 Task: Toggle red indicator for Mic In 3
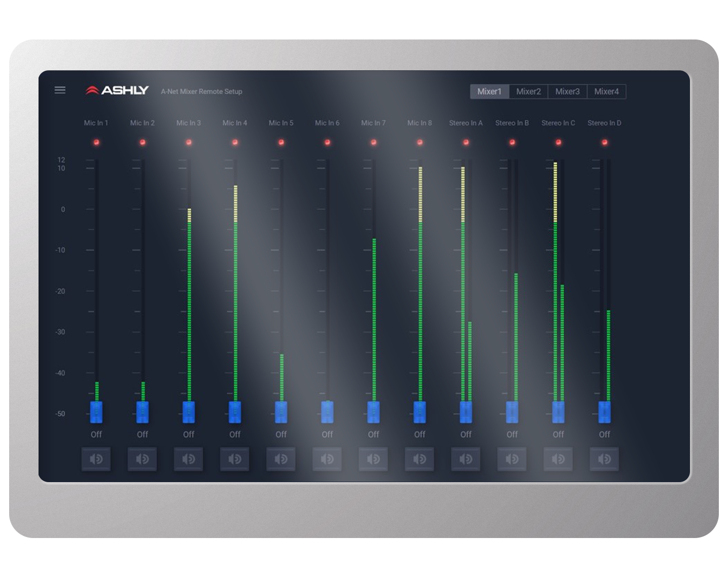tap(189, 142)
